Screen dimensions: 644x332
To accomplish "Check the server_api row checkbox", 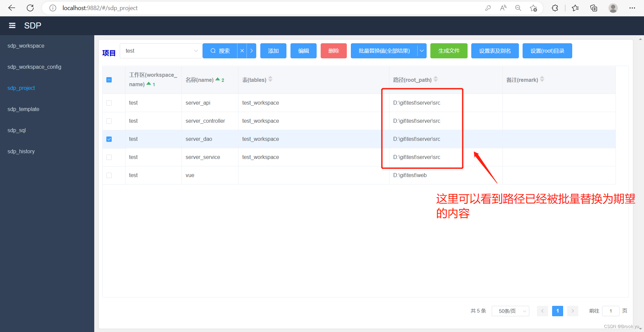I will [x=109, y=103].
